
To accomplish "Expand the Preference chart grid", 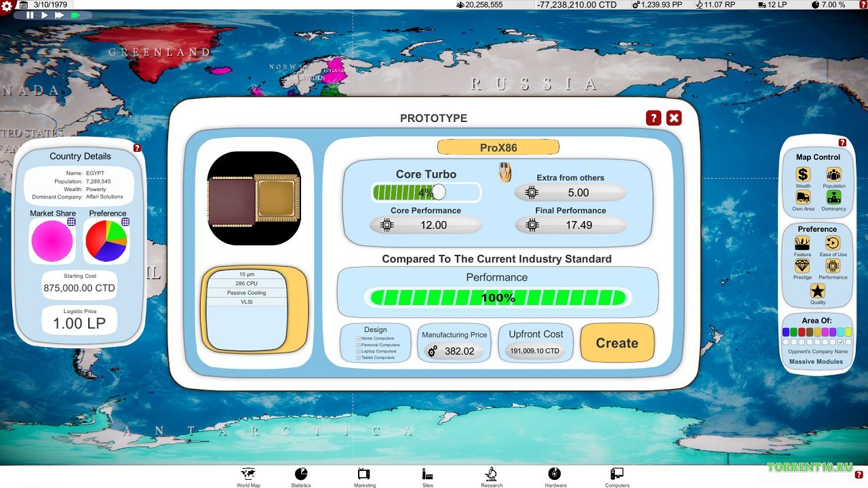I will click(x=125, y=222).
